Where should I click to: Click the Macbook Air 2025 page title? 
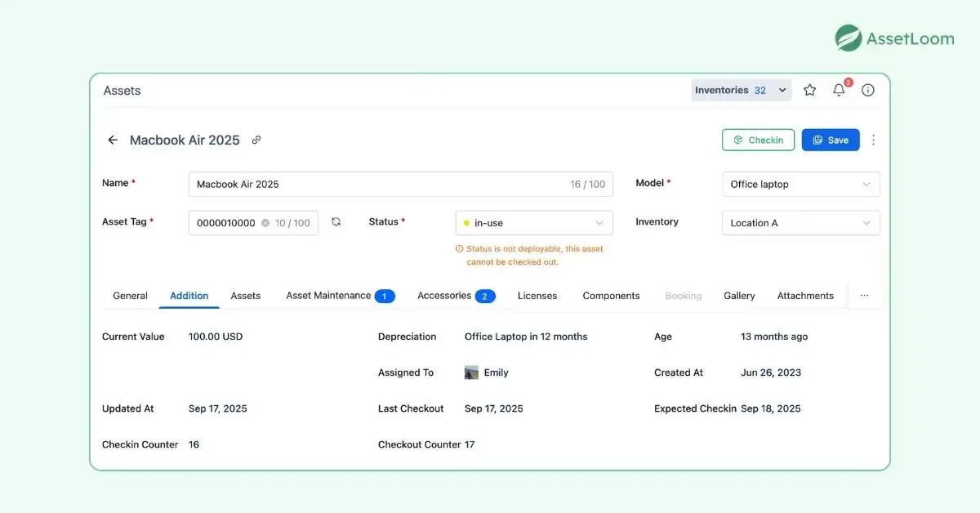point(185,141)
